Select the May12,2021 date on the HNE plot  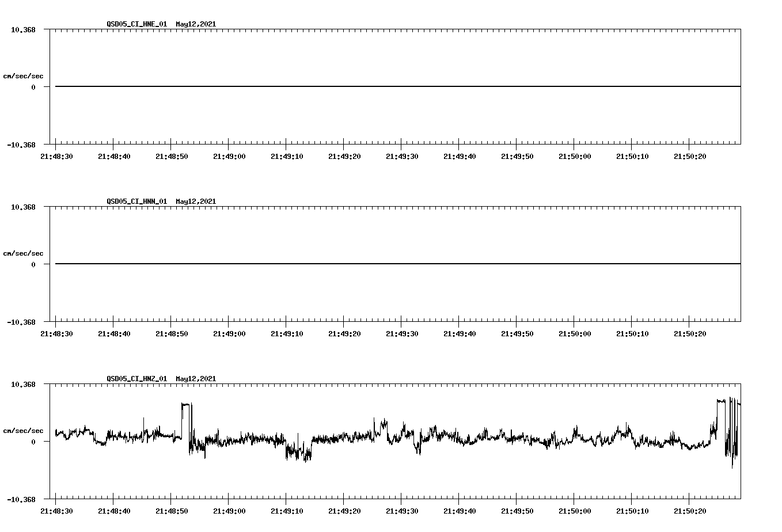click(196, 25)
